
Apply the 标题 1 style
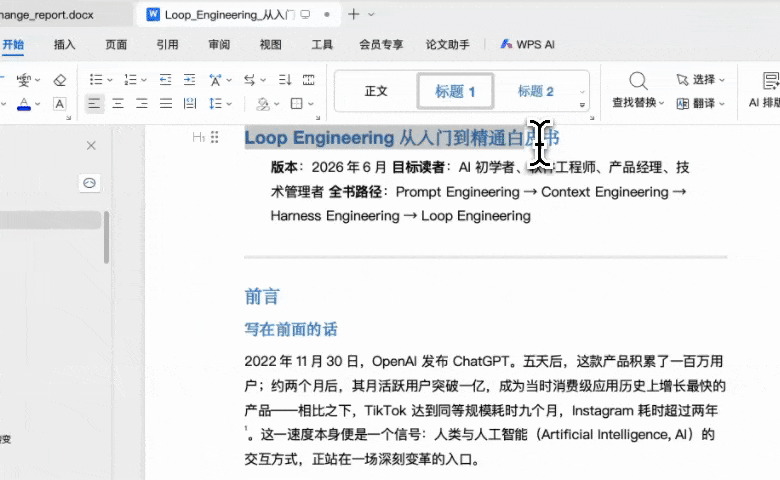pyautogui.click(x=456, y=91)
